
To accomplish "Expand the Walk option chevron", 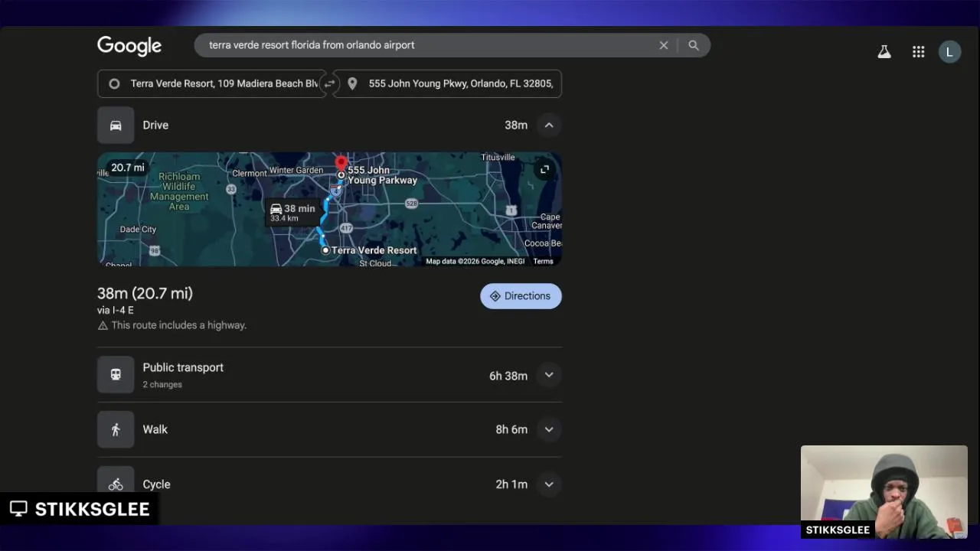I will (549, 429).
